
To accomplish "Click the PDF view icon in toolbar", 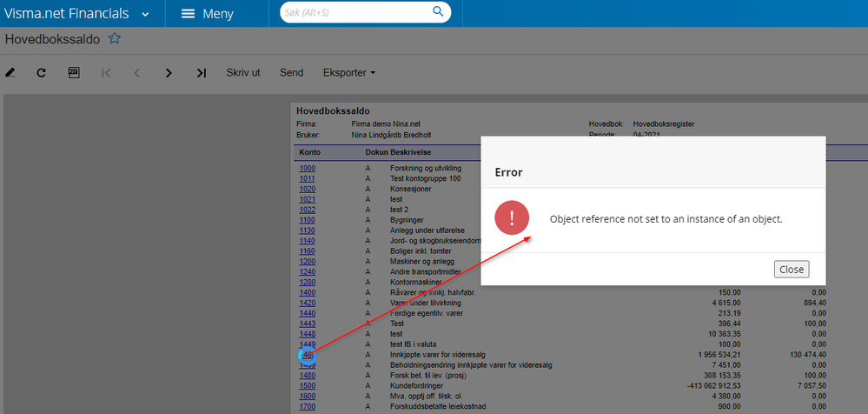I will (74, 73).
